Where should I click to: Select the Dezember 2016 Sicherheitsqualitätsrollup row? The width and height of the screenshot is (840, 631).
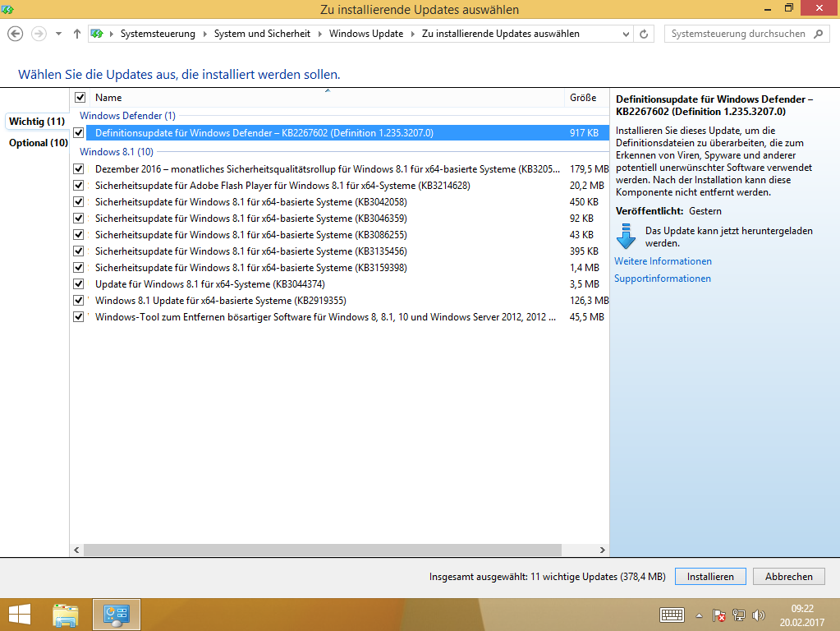[347, 169]
